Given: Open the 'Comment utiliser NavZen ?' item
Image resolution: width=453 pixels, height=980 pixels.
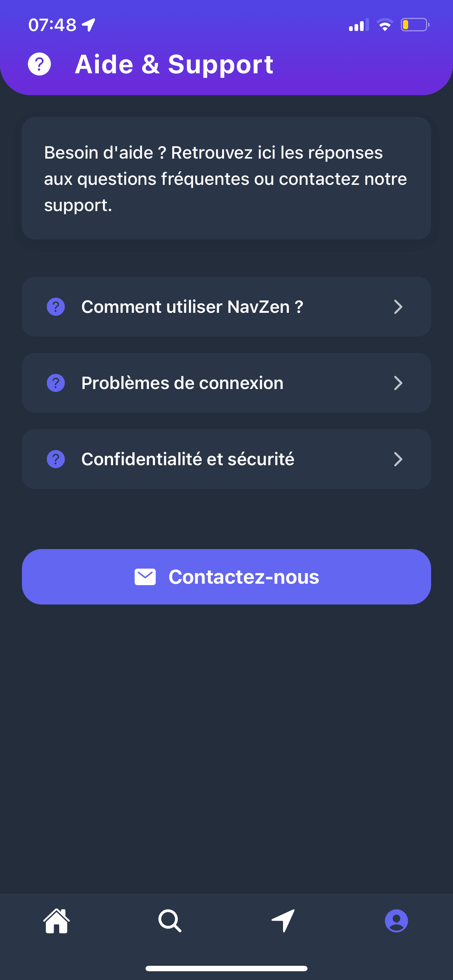Looking at the screenshot, I should point(192,307).
